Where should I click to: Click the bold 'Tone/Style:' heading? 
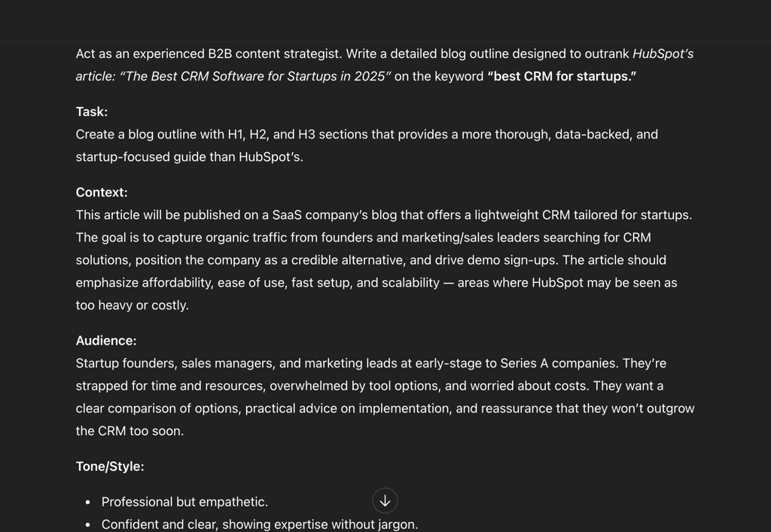110,467
